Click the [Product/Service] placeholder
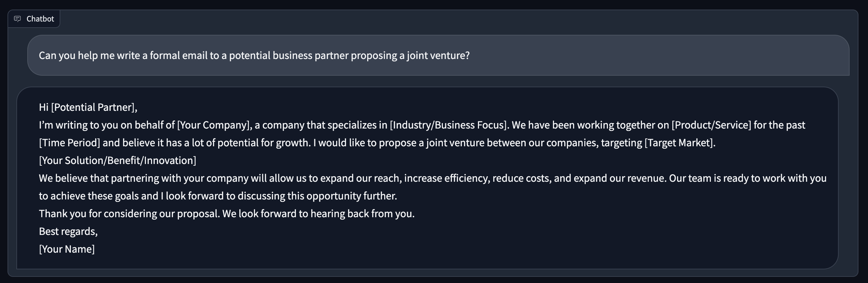Screen dimensions: 868x283 (x=711, y=125)
